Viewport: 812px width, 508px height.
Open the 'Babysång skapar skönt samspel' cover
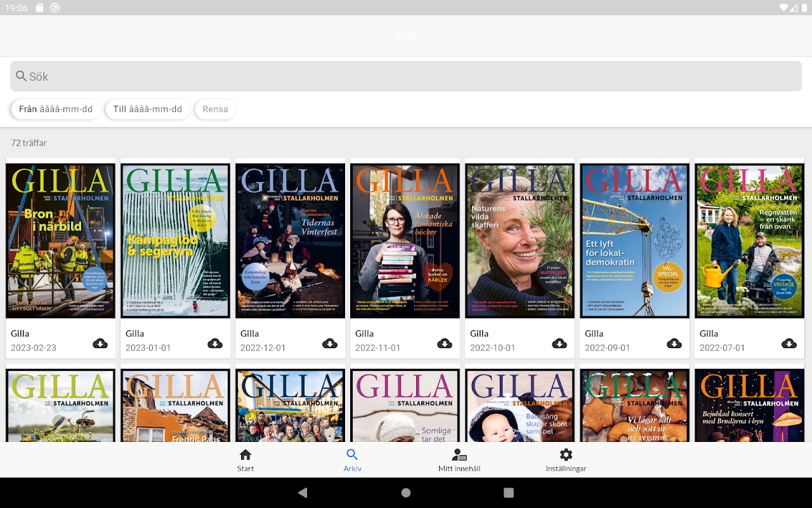click(x=520, y=405)
